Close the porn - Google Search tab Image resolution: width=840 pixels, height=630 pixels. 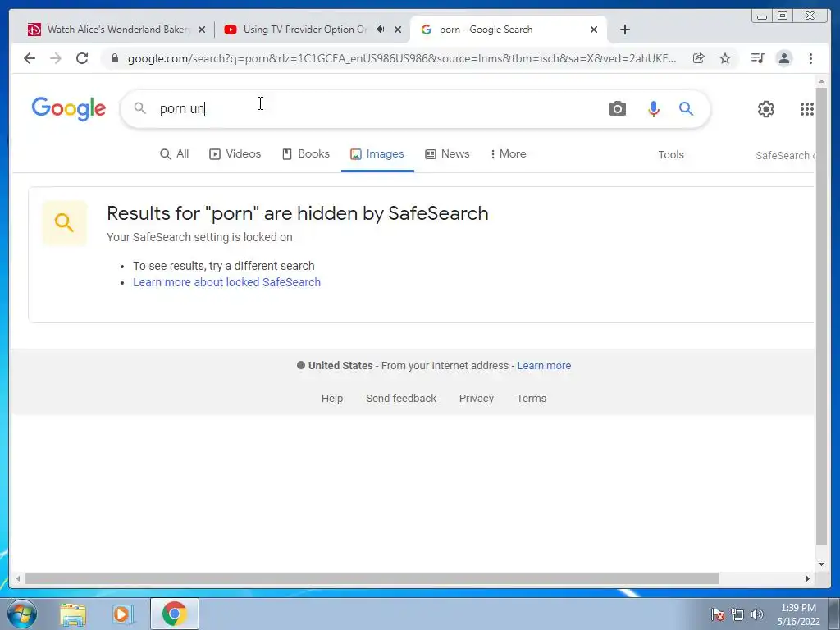point(594,30)
